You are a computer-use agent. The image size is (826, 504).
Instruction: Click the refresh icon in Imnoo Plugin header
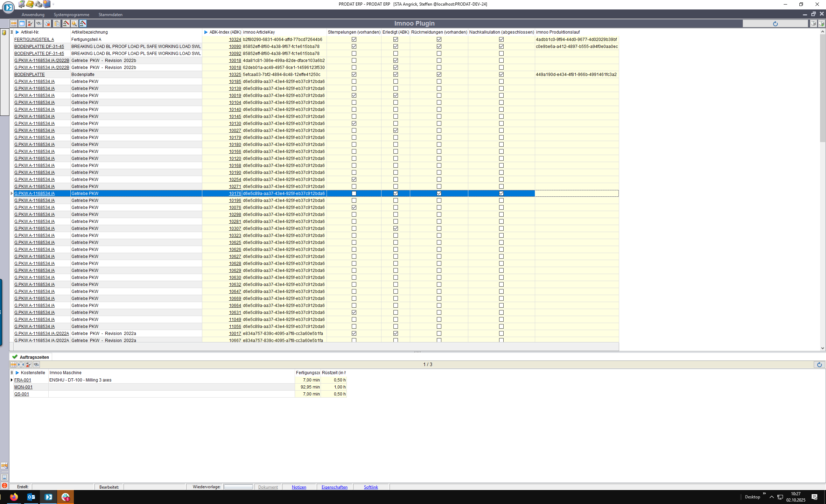pyautogui.click(x=775, y=23)
